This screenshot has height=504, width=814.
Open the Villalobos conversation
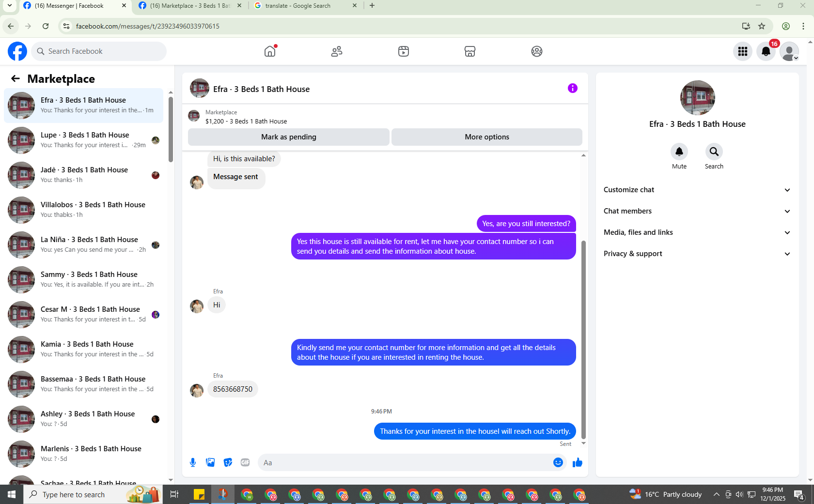[x=84, y=210]
